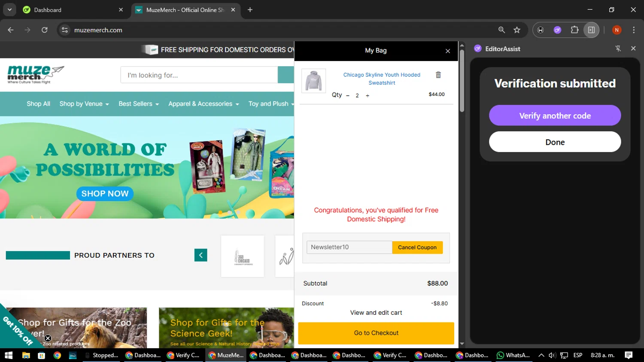Reload the page

point(45,30)
